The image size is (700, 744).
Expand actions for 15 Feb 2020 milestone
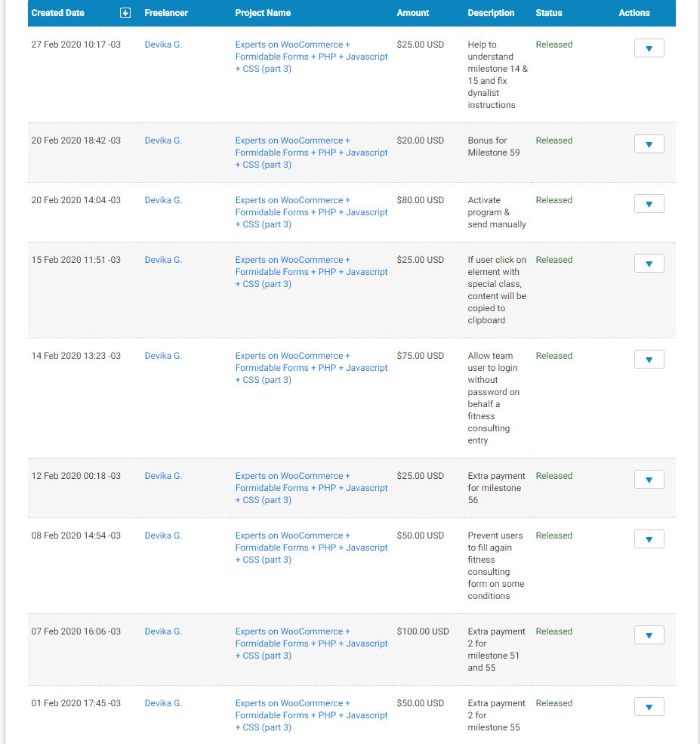click(649, 264)
